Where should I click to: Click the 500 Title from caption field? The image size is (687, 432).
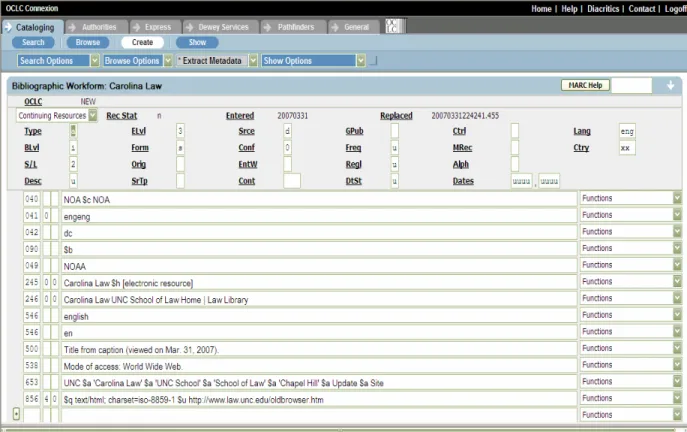319,350
